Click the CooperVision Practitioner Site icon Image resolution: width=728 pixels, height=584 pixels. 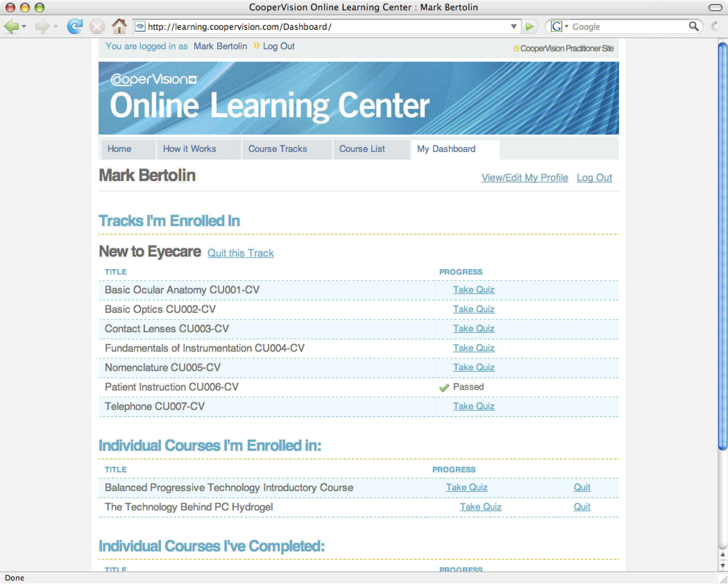515,47
